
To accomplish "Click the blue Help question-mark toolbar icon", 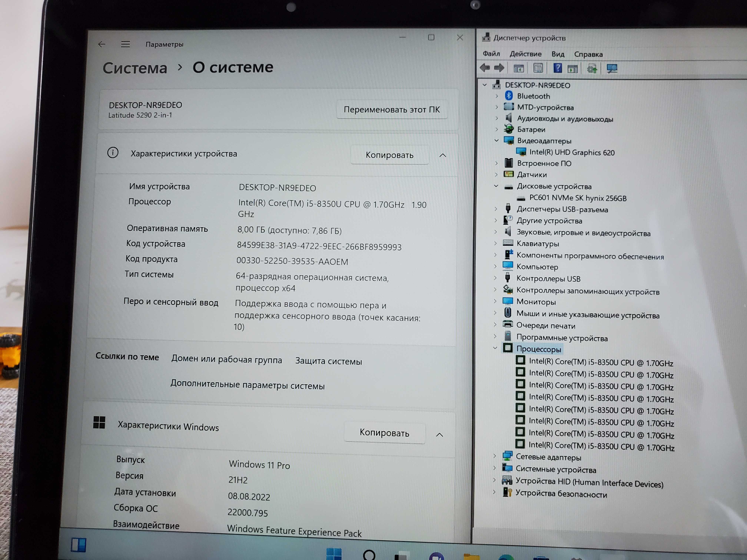I will tap(557, 68).
